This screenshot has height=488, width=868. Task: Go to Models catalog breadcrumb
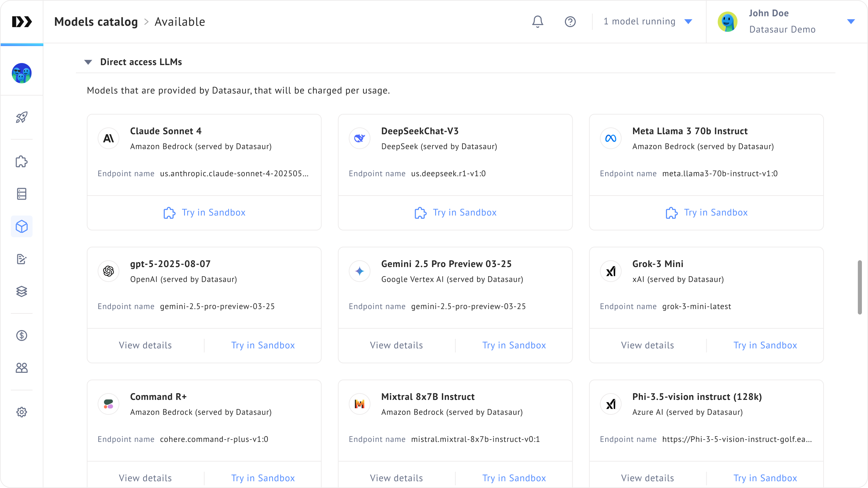[x=96, y=22]
